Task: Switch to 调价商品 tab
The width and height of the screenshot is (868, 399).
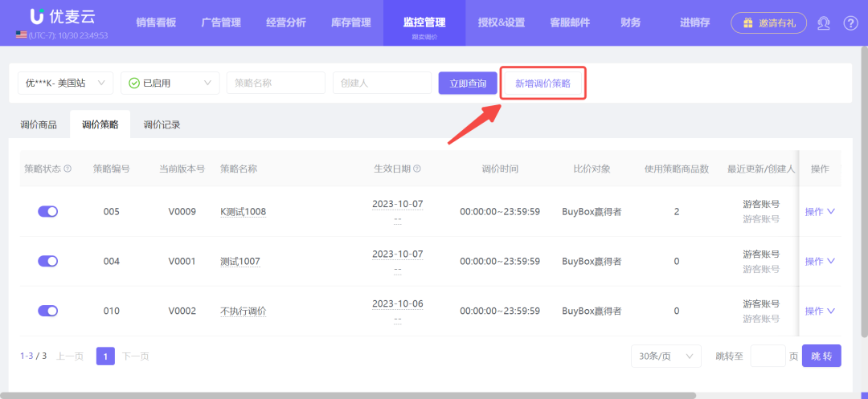Action: point(39,125)
